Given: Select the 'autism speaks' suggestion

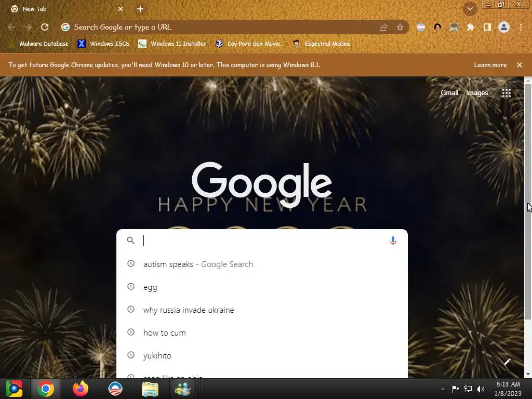Looking at the screenshot, I should tap(262, 264).
